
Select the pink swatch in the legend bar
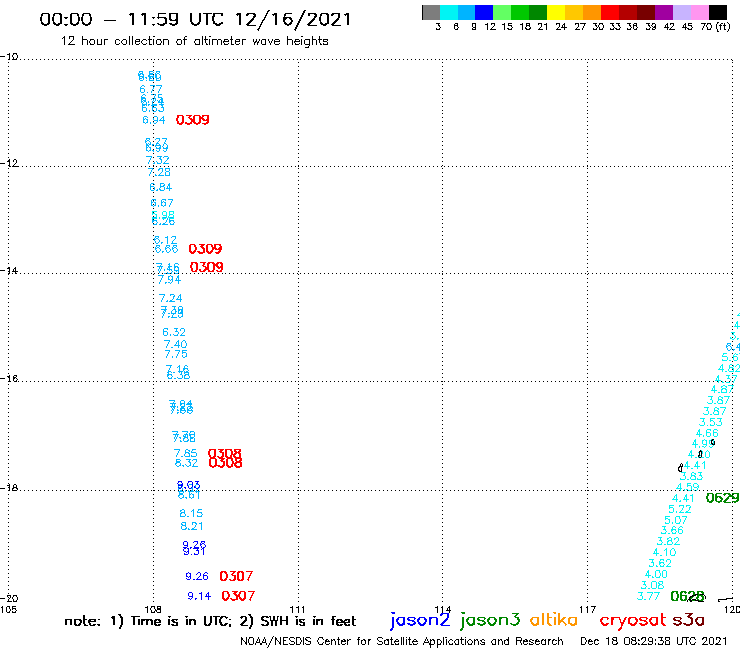point(699,12)
